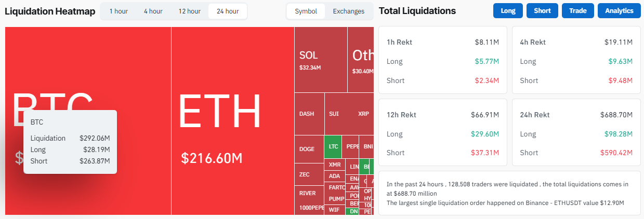644x219 pixels.
Task: Choose the 12 hour timeframe
Action: click(189, 11)
